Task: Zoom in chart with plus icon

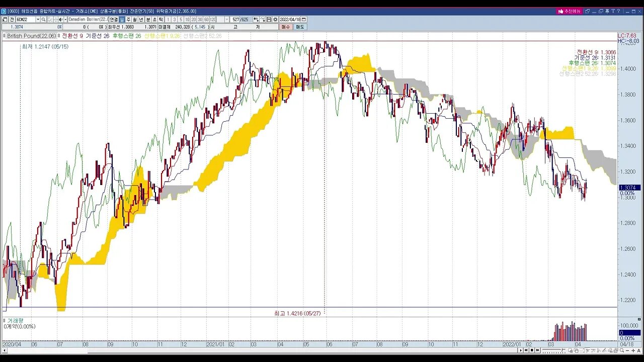Action: click(x=633, y=350)
